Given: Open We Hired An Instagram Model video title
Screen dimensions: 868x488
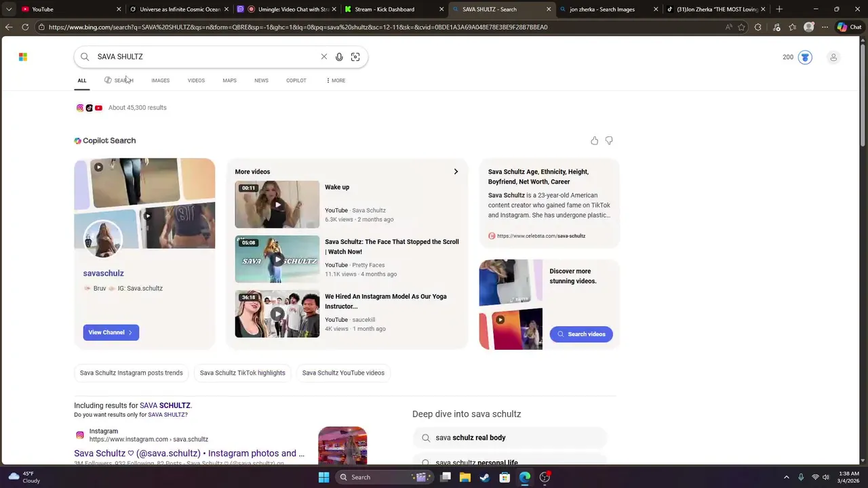Looking at the screenshot, I should 386,302.
